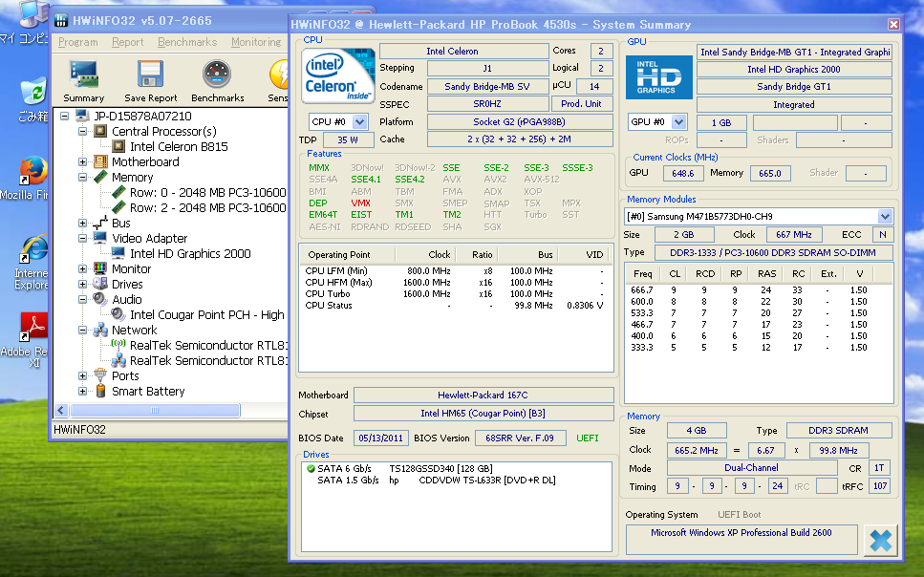Open the Benchmarks menu

[186, 42]
